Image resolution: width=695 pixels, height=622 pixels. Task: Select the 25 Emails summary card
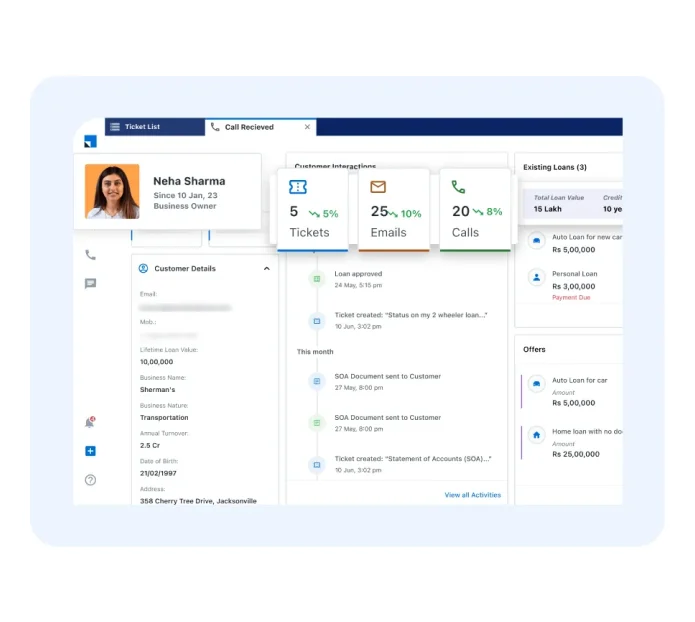[x=394, y=210]
